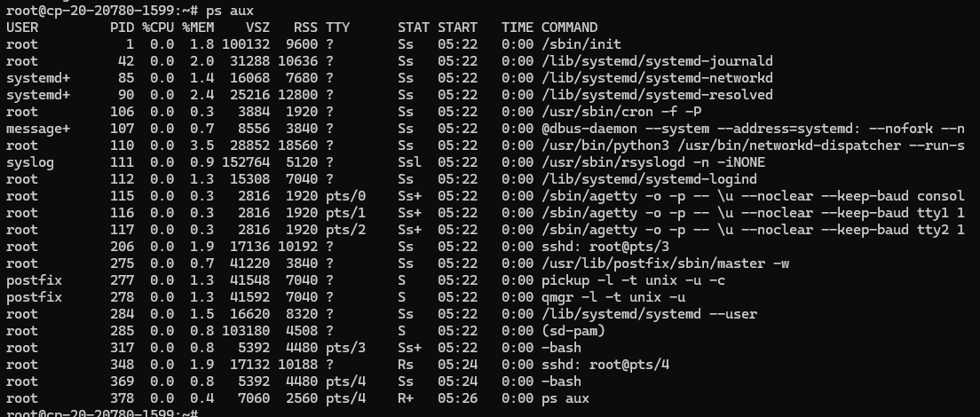This screenshot has width=980, height=417.
Task: Click the PID column header
Action: tap(122, 28)
